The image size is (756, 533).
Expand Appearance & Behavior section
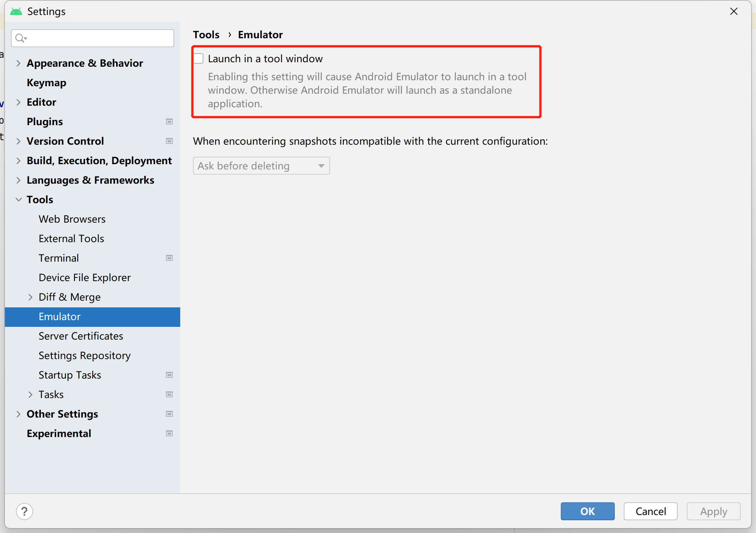18,63
